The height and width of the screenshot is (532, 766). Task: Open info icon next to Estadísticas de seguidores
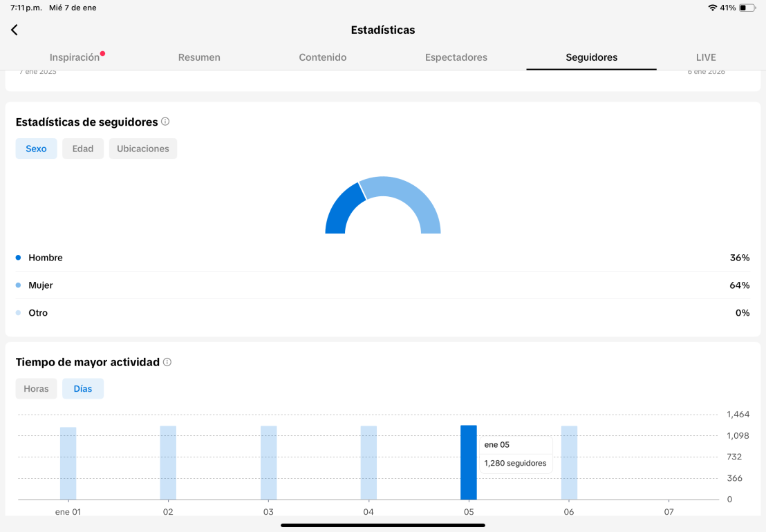pos(165,122)
